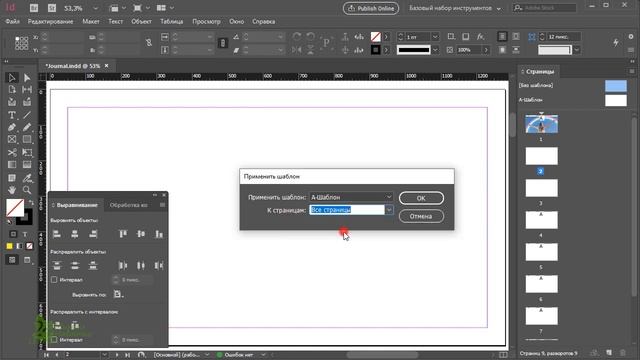
Task: Open the Макет menu
Action: pos(91,21)
